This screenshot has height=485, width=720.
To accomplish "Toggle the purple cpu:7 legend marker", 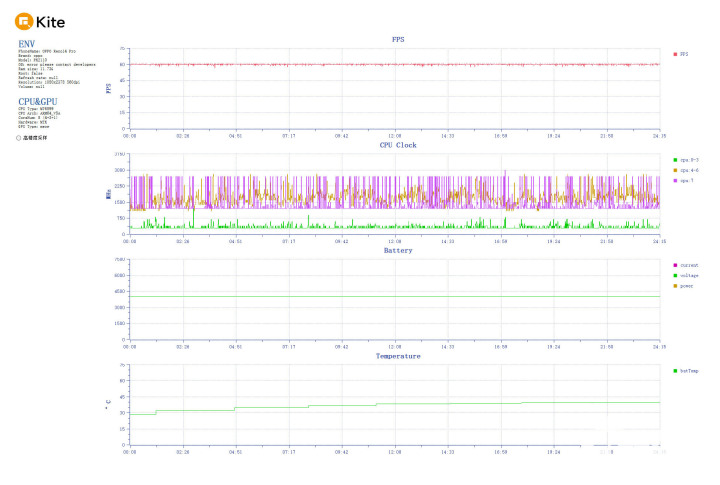I will tap(675, 180).
